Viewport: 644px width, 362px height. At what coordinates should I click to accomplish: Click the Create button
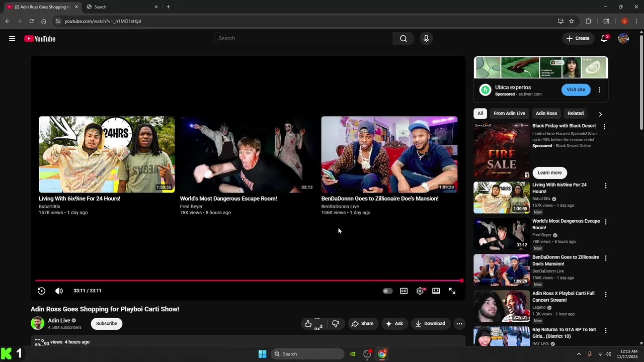click(578, 39)
